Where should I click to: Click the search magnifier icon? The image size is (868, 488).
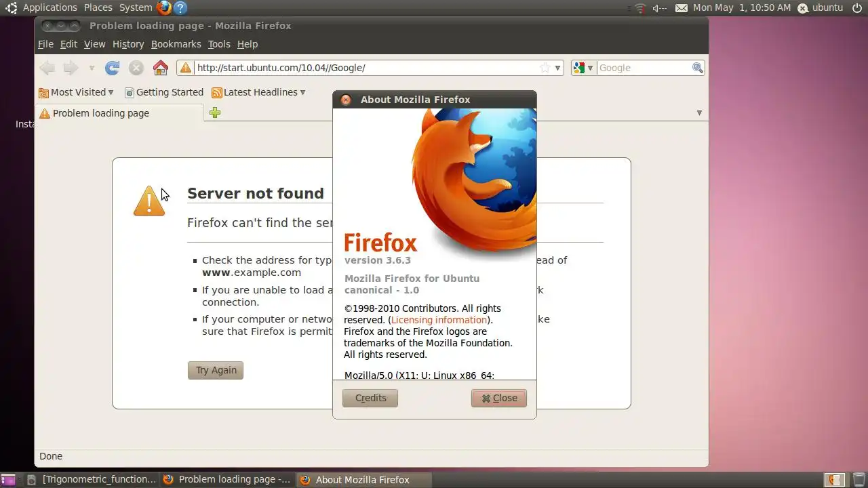[x=697, y=68]
